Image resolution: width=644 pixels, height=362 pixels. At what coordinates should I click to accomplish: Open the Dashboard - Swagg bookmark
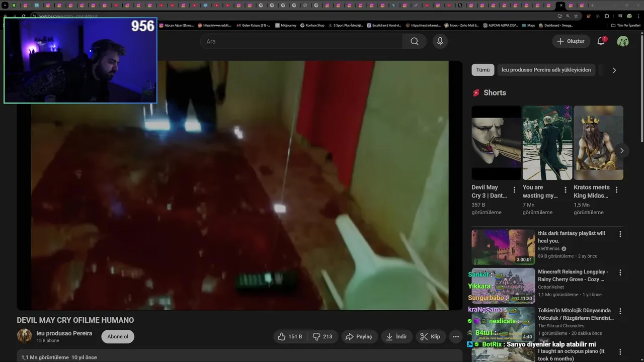pos(555,25)
